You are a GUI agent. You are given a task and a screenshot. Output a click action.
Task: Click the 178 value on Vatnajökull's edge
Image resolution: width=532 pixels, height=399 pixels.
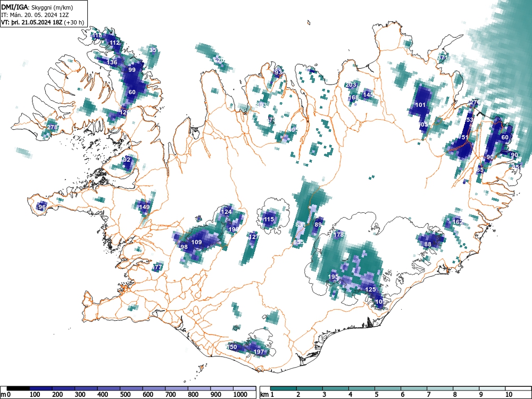click(x=338, y=235)
